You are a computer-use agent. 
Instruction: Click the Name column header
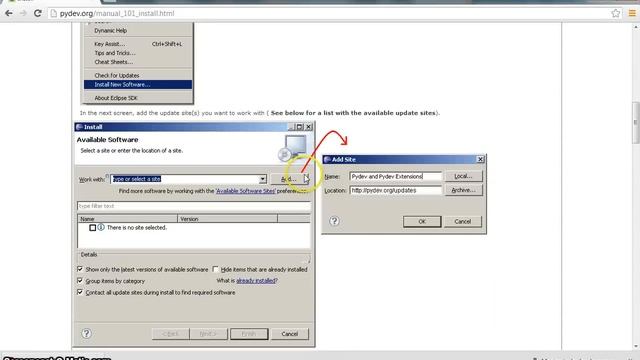[127, 219]
